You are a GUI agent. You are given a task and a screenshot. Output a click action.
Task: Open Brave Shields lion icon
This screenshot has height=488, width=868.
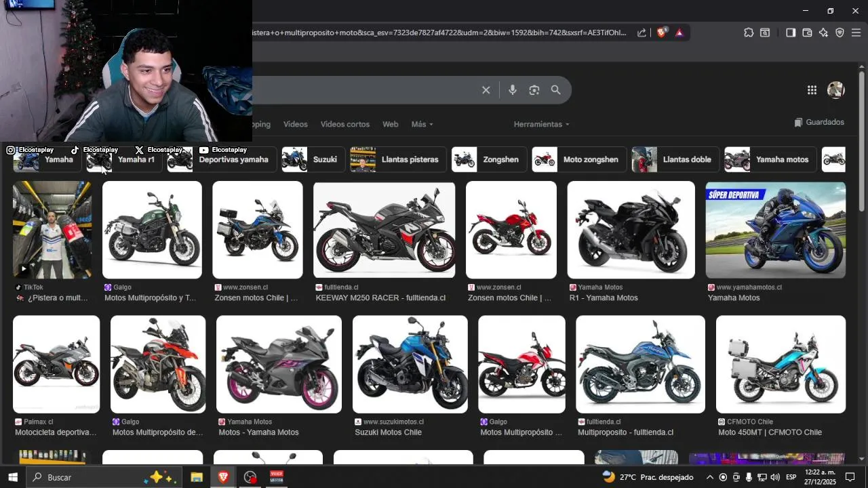click(x=662, y=33)
